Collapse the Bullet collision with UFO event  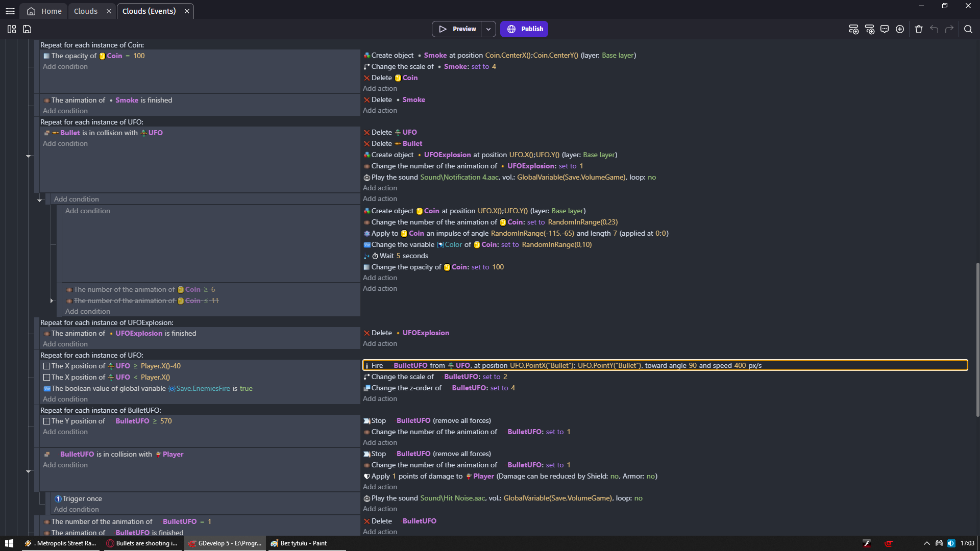tap(29, 156)
